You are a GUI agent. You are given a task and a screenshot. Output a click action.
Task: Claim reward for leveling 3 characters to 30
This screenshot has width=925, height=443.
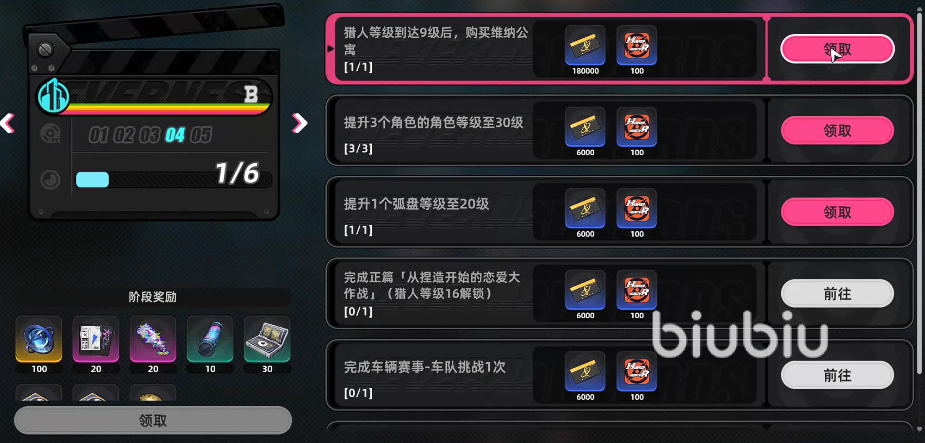click(x=837, y=130)
